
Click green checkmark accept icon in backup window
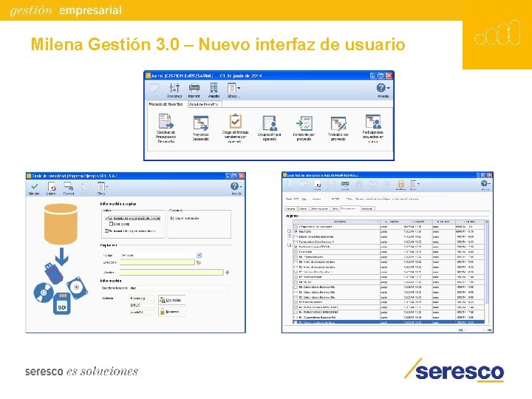click(x=34, y=187)
